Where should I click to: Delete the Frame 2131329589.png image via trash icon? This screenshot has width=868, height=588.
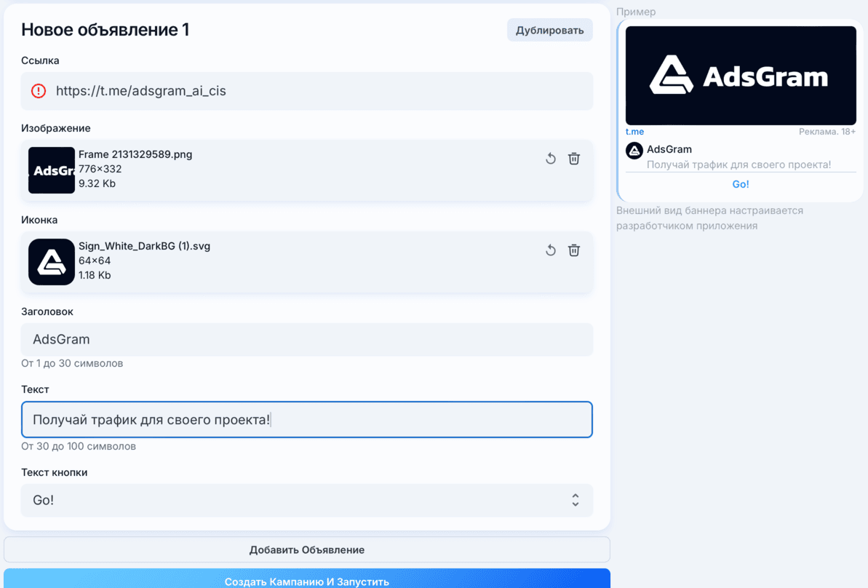point(574,158)
